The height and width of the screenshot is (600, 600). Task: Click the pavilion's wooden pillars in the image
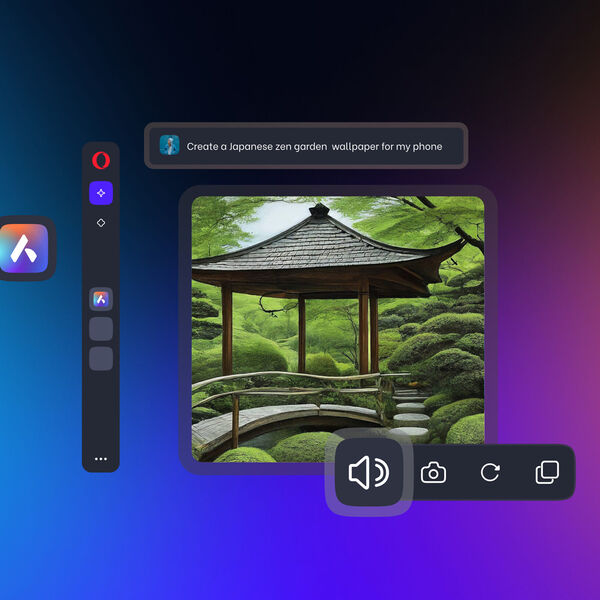tap(301, 330)
